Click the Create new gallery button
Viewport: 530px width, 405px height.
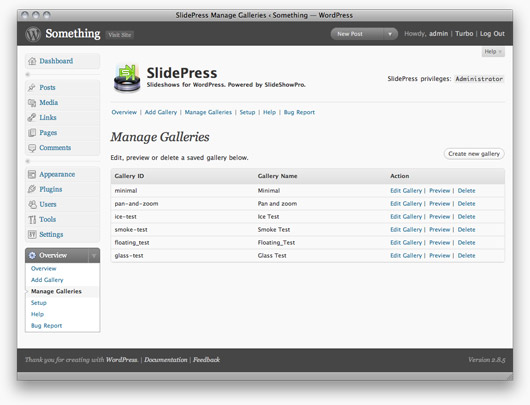tap(474, 154)
